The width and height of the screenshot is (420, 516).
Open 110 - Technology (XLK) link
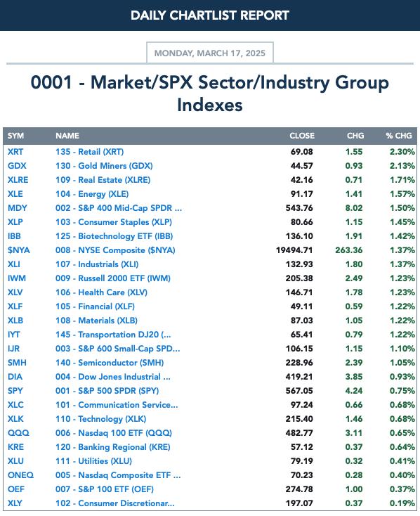[x=100, y=419]
